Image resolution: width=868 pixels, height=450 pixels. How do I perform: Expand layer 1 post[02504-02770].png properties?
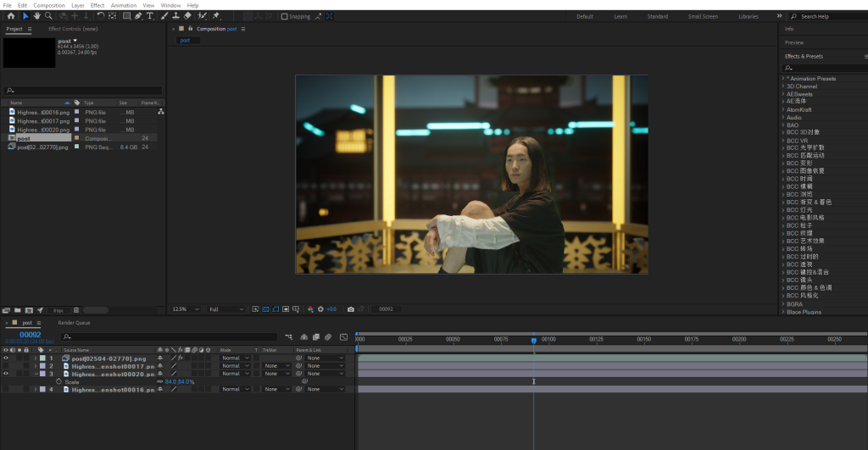click(36, 358)
